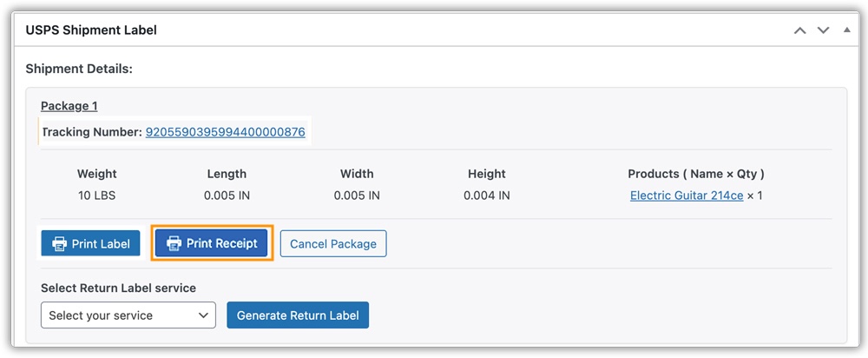Click the Print Receipt button text
The image size is (868, 358).
coord(221,244)
